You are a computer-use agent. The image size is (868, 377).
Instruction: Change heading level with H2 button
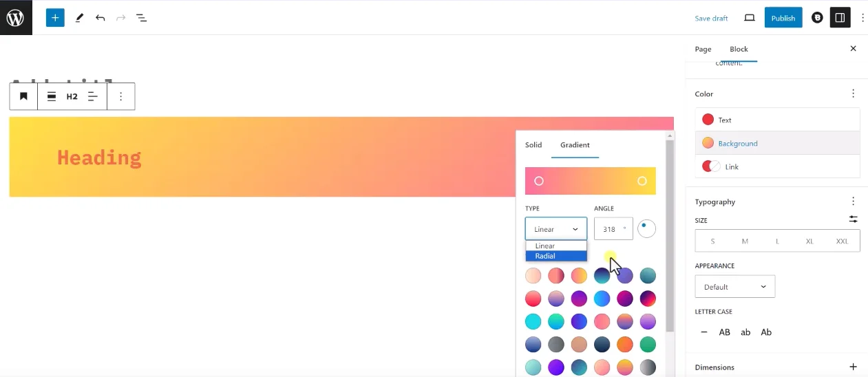(x=72, y=96)
